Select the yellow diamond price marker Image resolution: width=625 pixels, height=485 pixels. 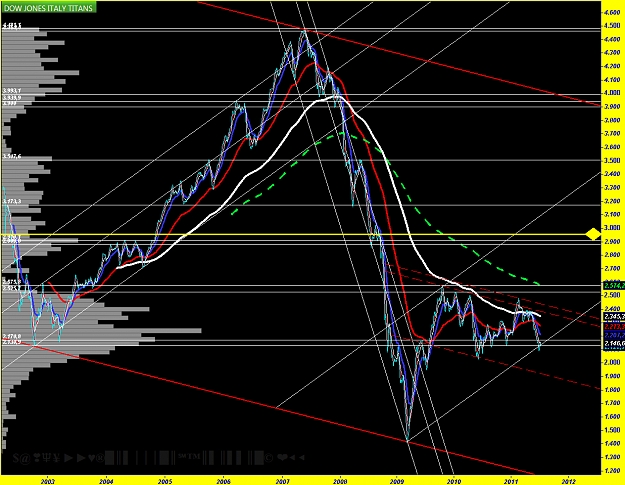tap(593, 234)
